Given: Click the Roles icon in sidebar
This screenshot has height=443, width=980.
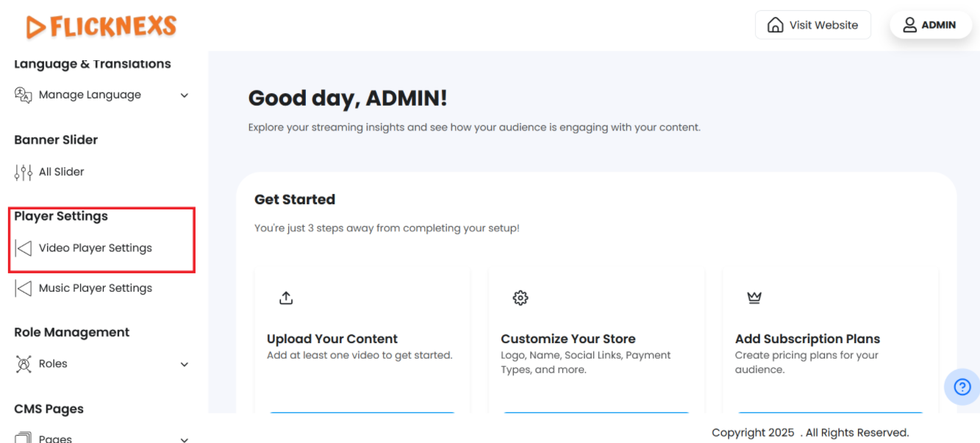Looking at the screenshot, I should tap(24, 364).
